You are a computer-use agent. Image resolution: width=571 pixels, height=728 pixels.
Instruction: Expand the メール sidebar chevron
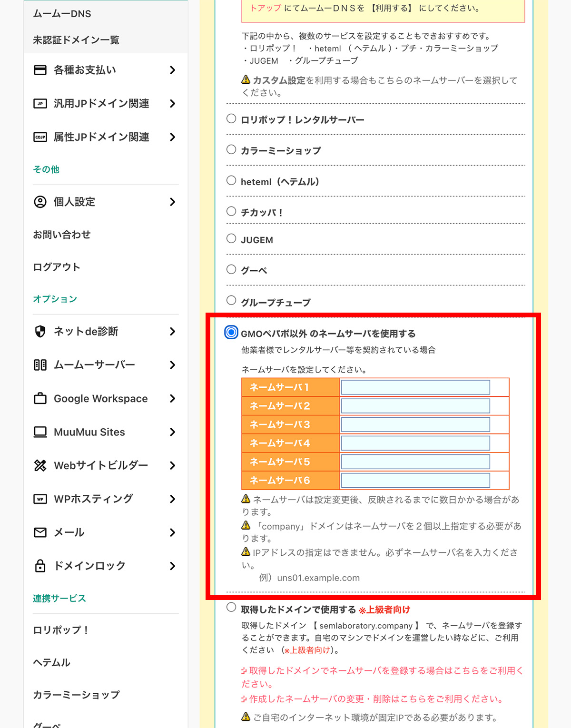coord(172,532)
